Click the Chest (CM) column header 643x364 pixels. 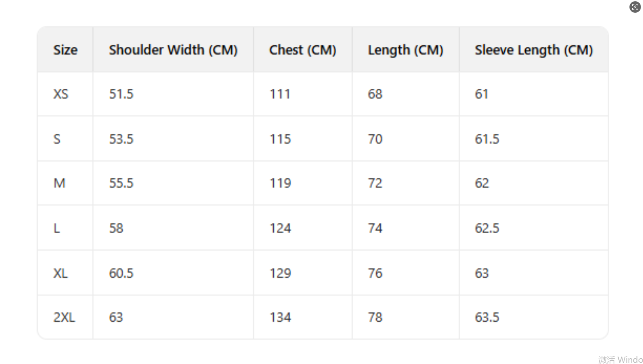pos(303,50)
